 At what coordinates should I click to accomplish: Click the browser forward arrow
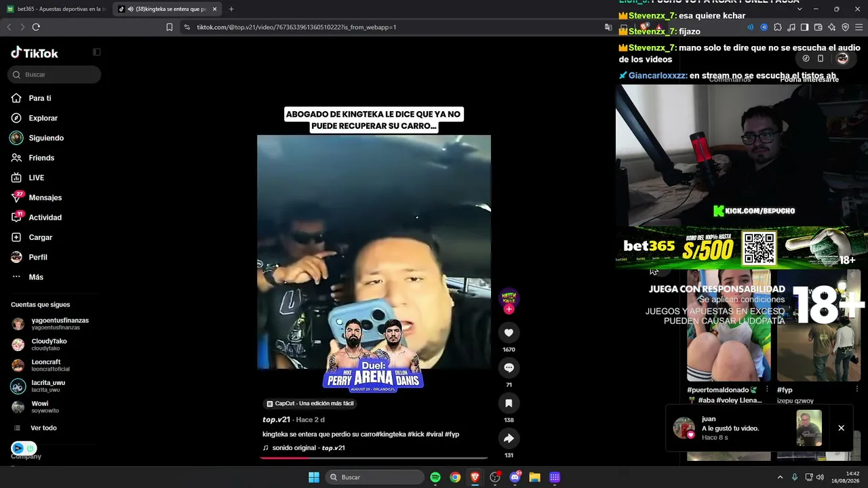tap(22, 27)
